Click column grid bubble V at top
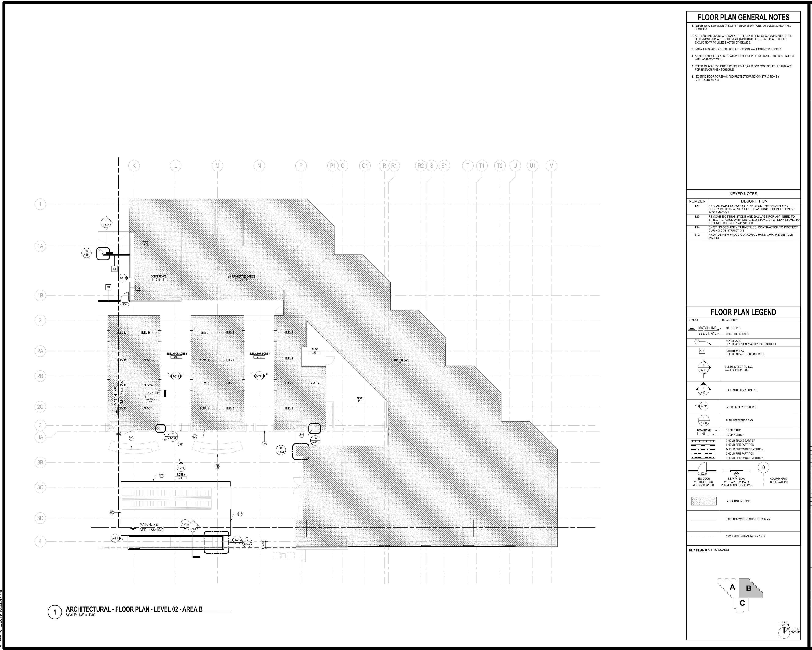 tap(551, 166)
